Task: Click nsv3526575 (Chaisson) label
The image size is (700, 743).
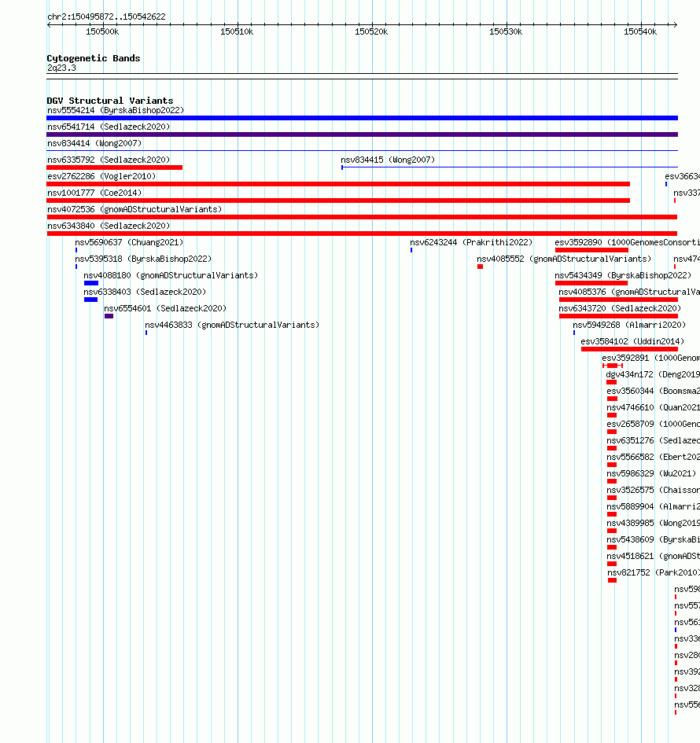Action: (653, 490)
